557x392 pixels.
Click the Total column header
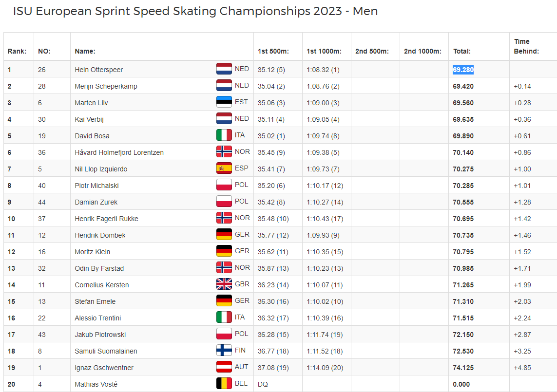tap(461, 51)
